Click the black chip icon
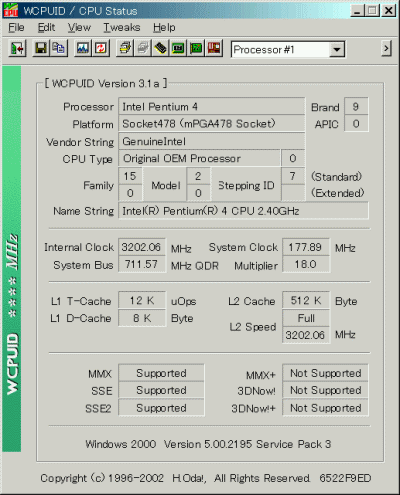 pos(160,49)
